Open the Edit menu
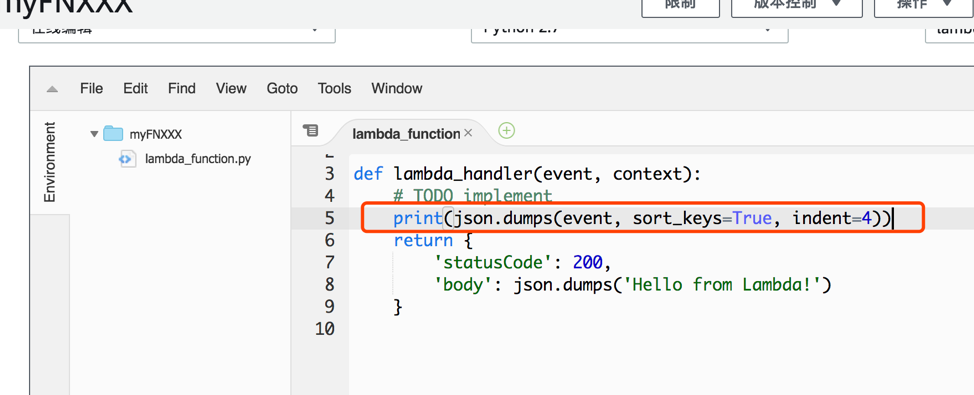This screenshot has height=395, width=974. coord(135,88)
